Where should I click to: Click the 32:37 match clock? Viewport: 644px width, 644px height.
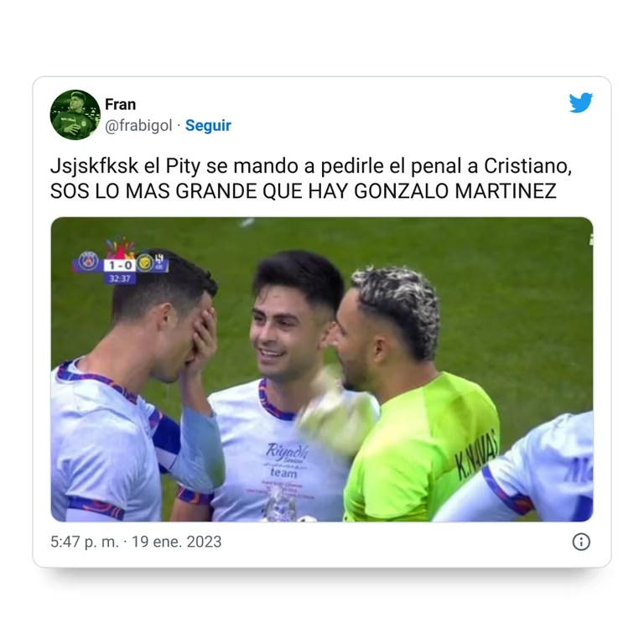(x=120, y=278)
